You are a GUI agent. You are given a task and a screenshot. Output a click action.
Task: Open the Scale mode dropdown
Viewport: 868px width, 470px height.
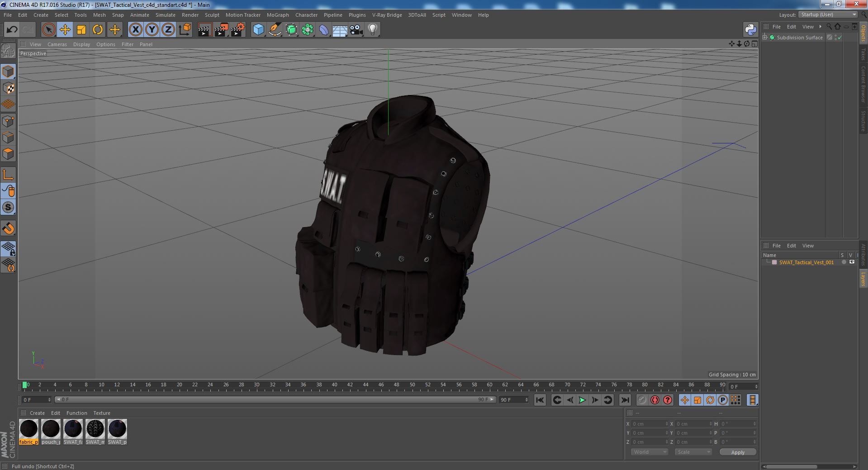693,452
